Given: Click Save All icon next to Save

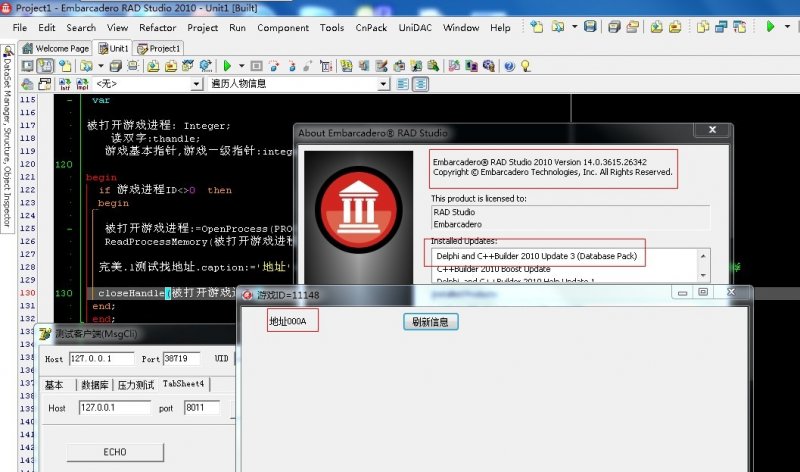Looking at the screenshot, I should 614,27.
